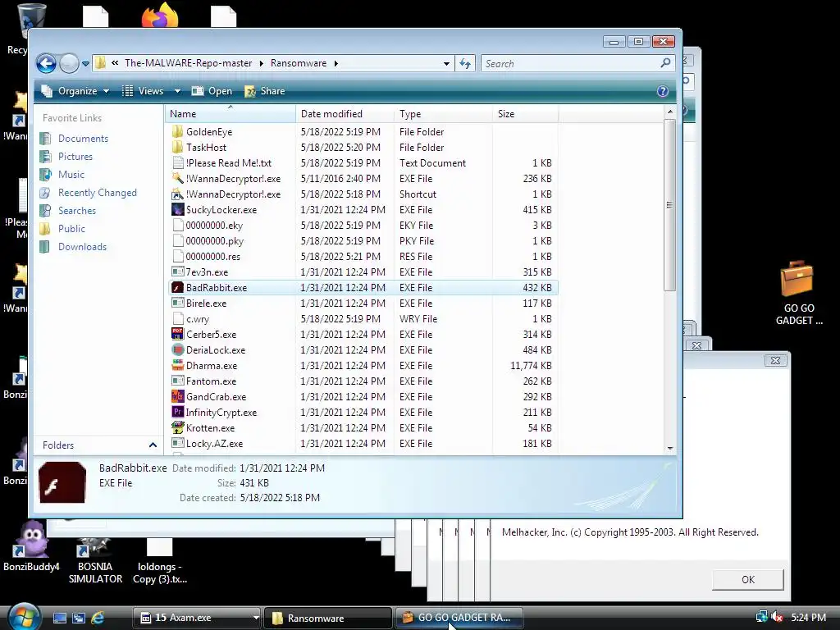The width and height of the screenshot is (840, 630).
Task: Click the scrollbar up arrow
Action: [669, 112]
